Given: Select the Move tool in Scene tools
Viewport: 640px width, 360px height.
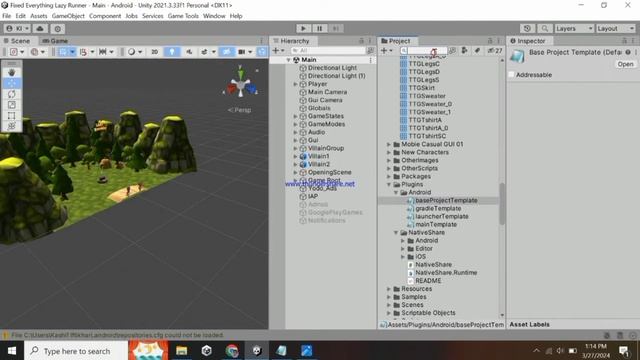Looking at the screenshot, I should coord(11,83).
